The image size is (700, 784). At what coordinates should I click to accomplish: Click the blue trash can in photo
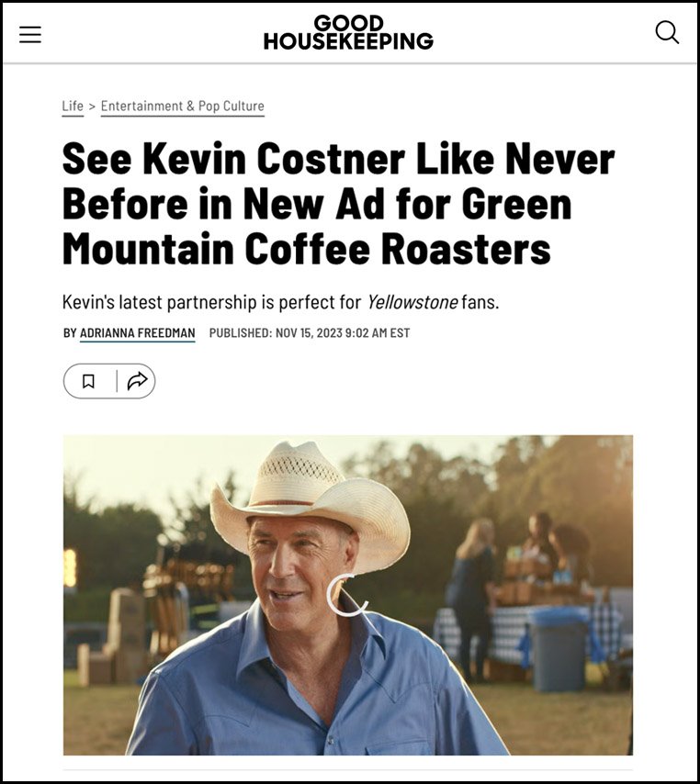click(560, 648)
